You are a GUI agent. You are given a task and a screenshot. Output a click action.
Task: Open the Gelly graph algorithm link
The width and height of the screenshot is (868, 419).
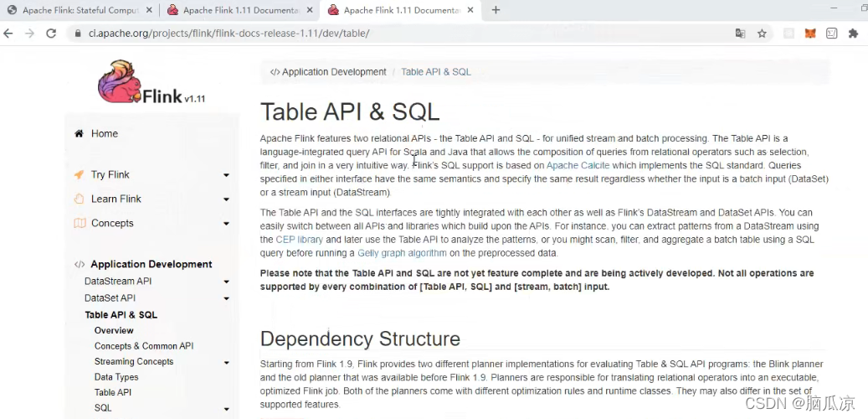tap(402, 253)
